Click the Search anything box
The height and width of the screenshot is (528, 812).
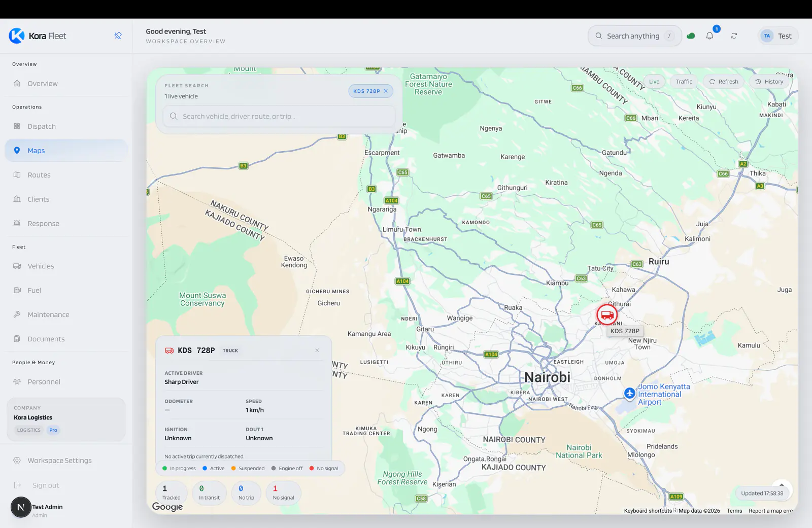(x=634, y=36)
